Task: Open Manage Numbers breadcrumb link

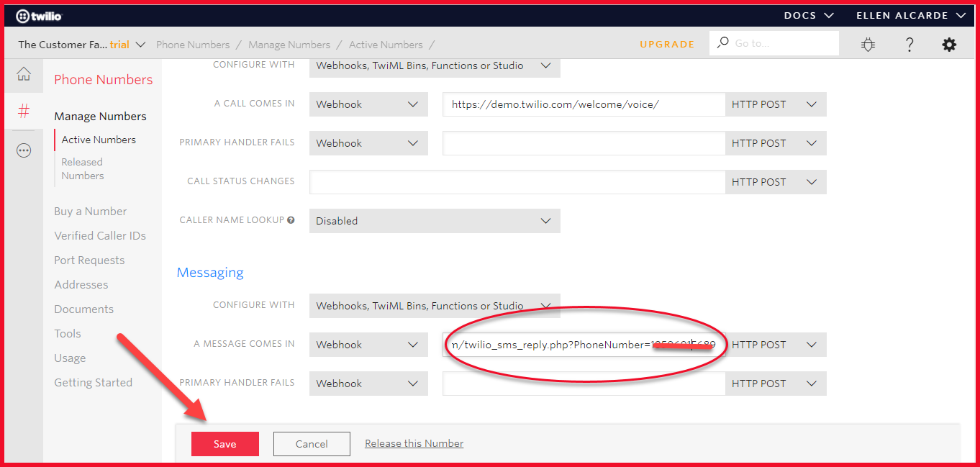Action: tap(289, 45)
